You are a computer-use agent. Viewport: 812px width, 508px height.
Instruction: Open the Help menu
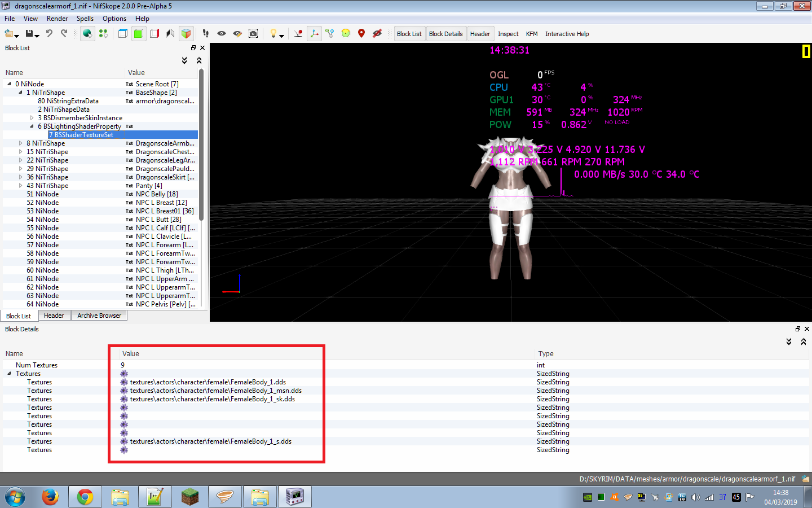point(142,19)
